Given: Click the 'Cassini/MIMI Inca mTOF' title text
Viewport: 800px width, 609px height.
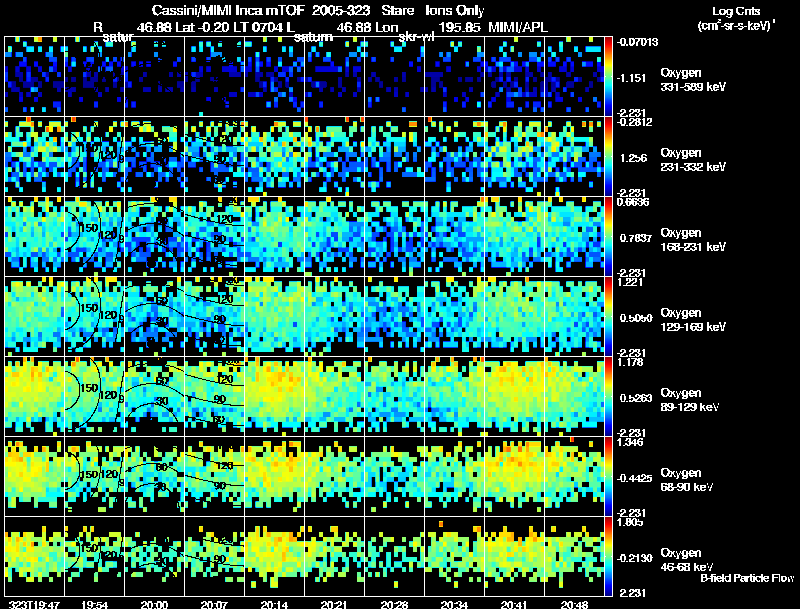Looking at the screenshot, I should (x=228, y=10).
